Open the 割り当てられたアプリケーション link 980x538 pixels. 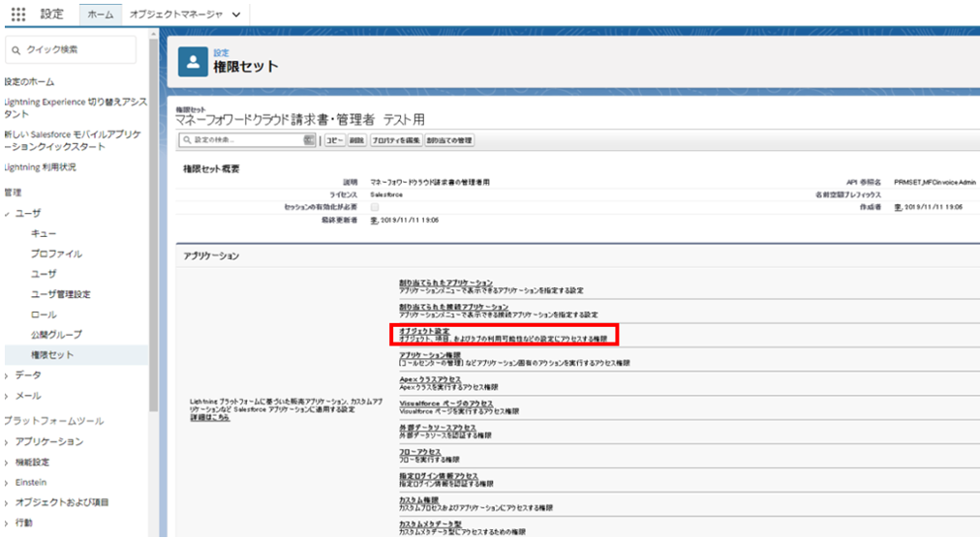(445, 284)
